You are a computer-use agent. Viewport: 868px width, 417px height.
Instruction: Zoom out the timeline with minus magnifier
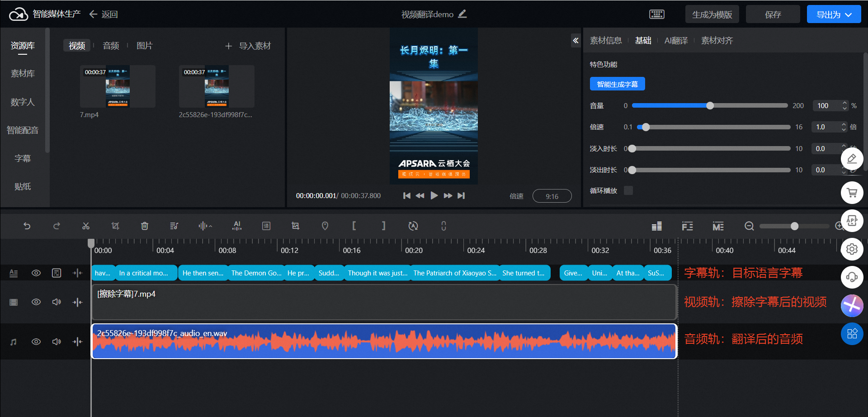coord(749,226)
